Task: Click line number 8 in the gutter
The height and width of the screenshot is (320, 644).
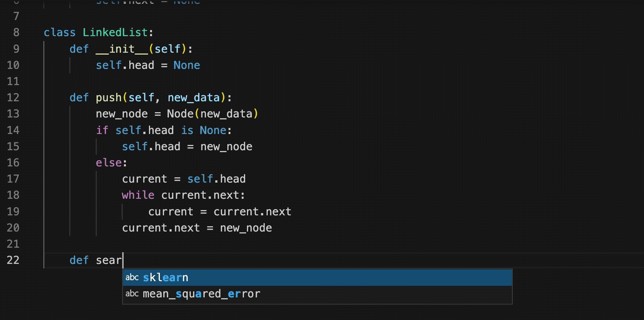Action: pyautogui.click(x=16, y=32)
